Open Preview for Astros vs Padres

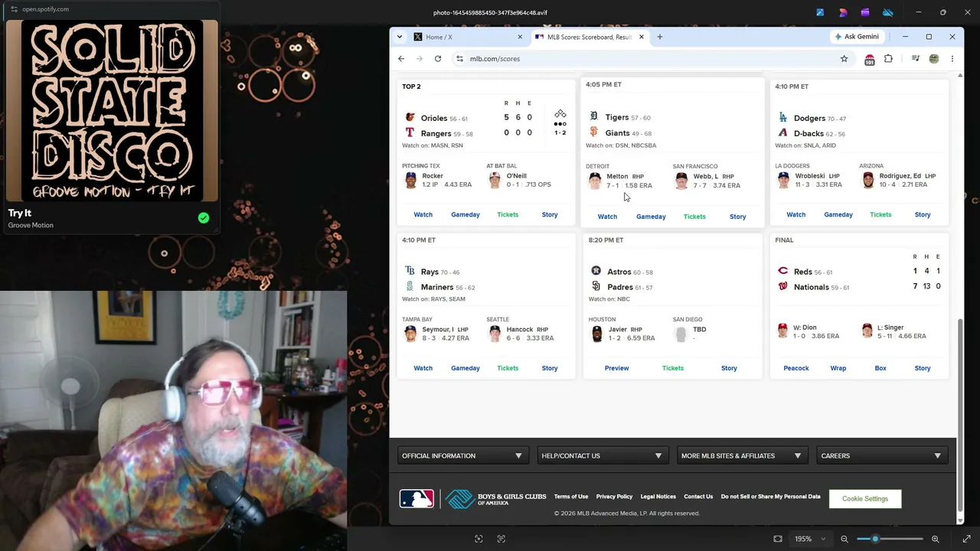616,368
